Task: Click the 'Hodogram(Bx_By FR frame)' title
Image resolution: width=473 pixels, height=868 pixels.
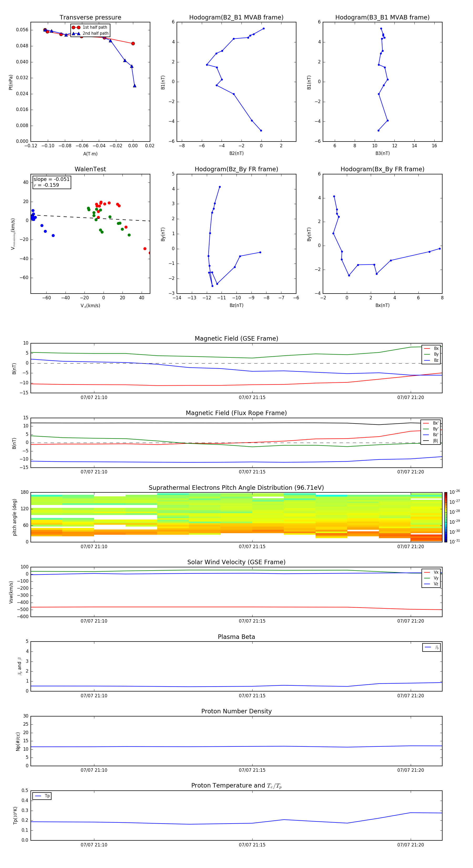Action: (382, 169)
